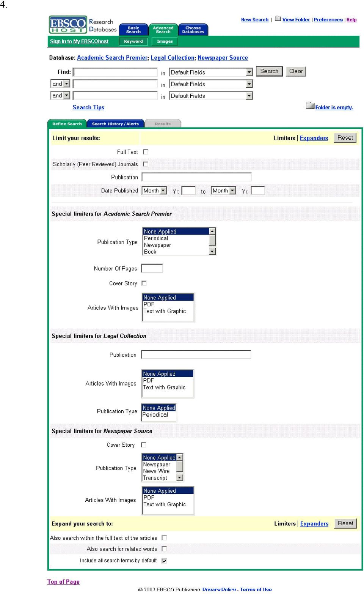This screenshot has height=594, width=364.
Task: Click the top Expanders link
Action: (x=314, y=138)
